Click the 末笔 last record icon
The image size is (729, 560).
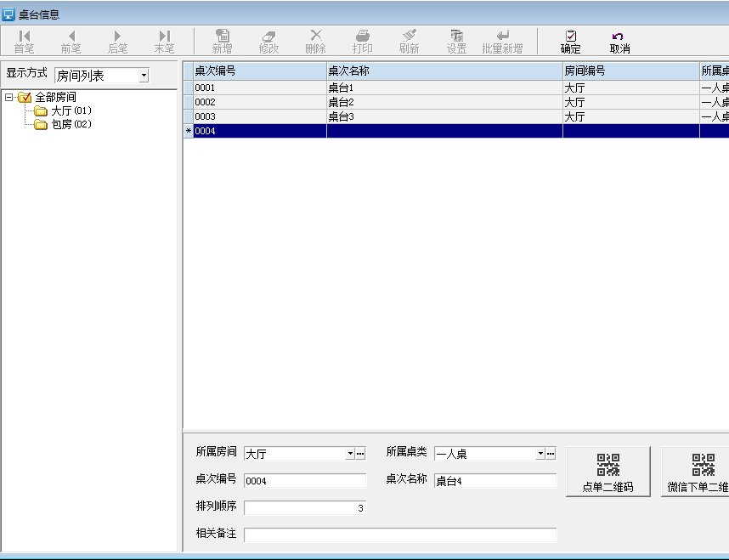click(x=164, y=36)
